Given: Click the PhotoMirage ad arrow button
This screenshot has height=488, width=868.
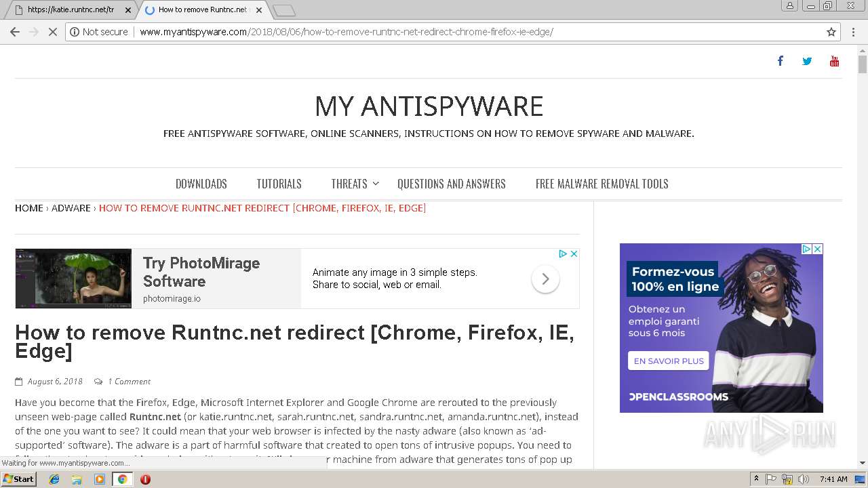Looking at the screenshot, I should [x=545, y=279].
